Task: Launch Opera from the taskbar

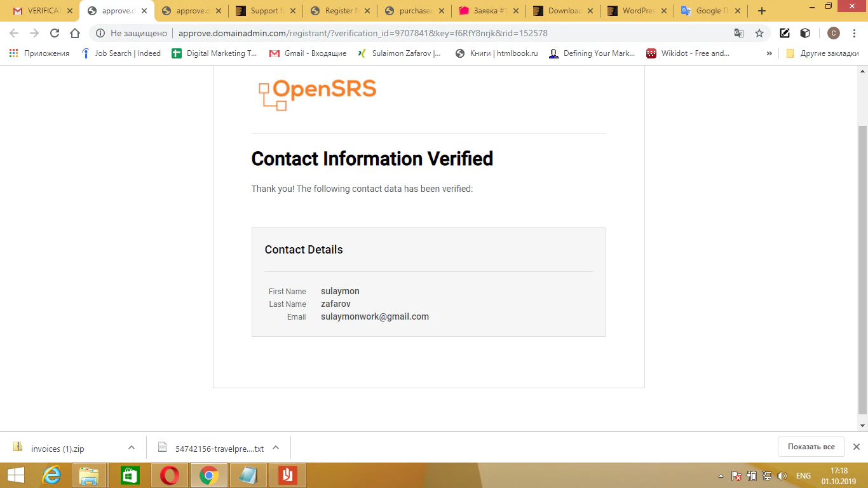Action: point(169,475)
